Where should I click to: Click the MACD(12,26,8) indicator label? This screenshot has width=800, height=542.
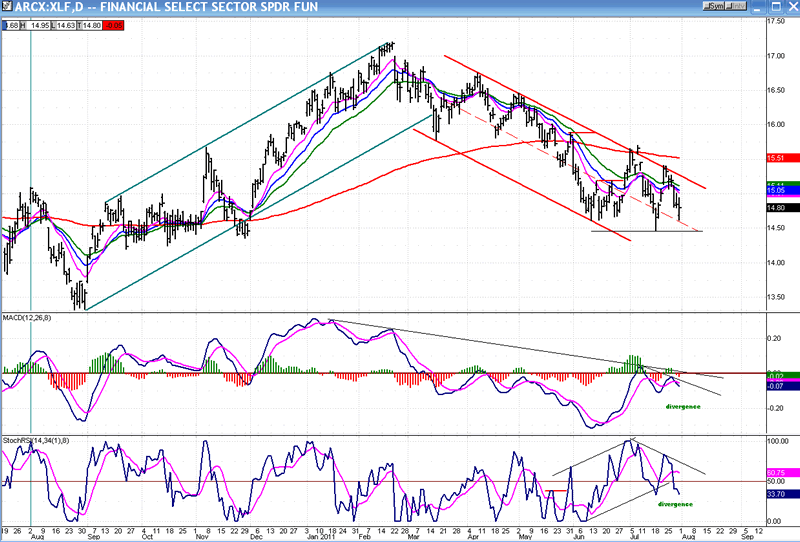point(28,318)
